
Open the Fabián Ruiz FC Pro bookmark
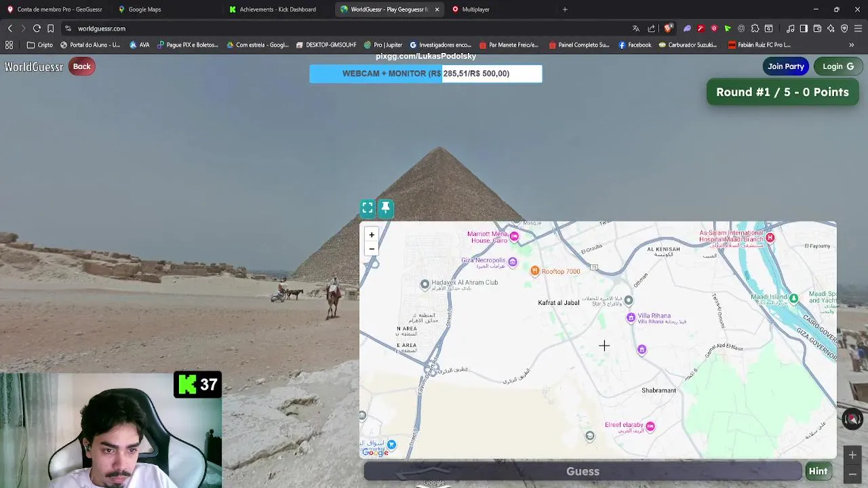pos(759,45)
